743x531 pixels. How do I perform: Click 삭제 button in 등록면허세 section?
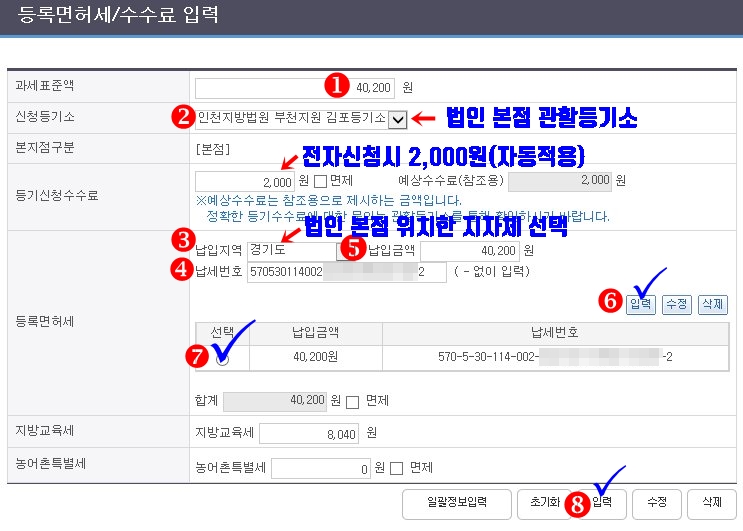point(713,304)
